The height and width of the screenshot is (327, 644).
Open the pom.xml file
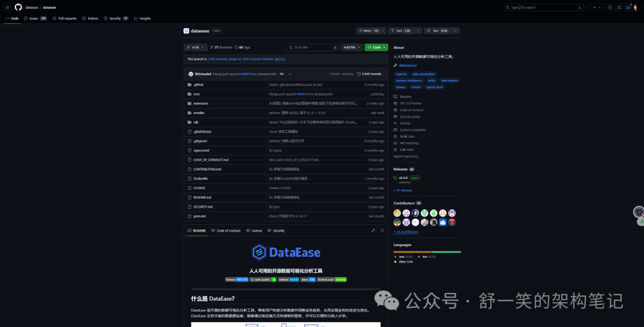[x=200, y=216]
